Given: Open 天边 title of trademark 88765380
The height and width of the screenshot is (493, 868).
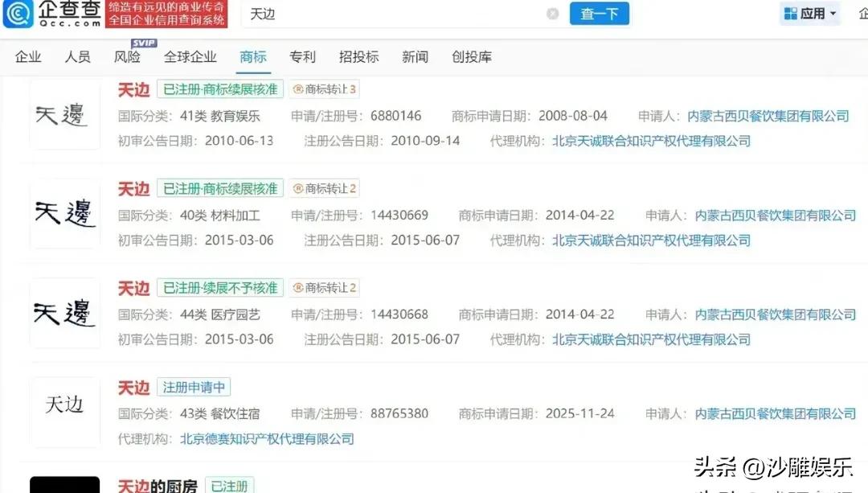Looking at the screenshot, I should pyautogui.click(x=133, y=387).
